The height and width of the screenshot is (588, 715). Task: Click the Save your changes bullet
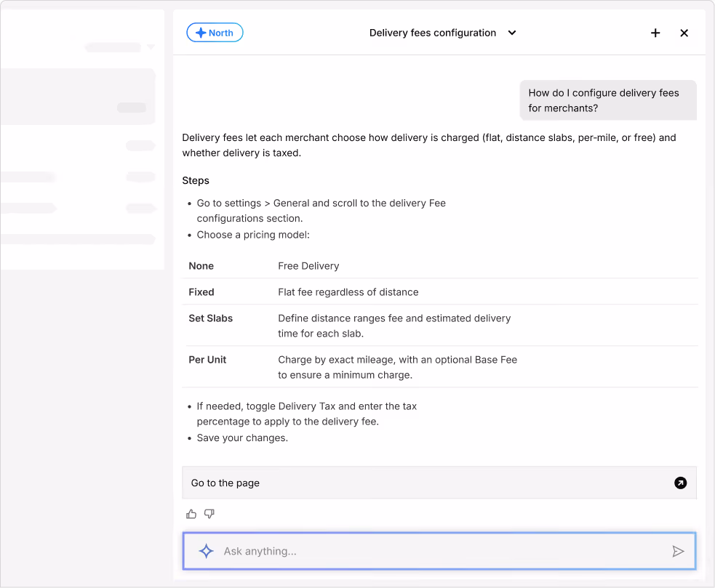tap(243, 438)
